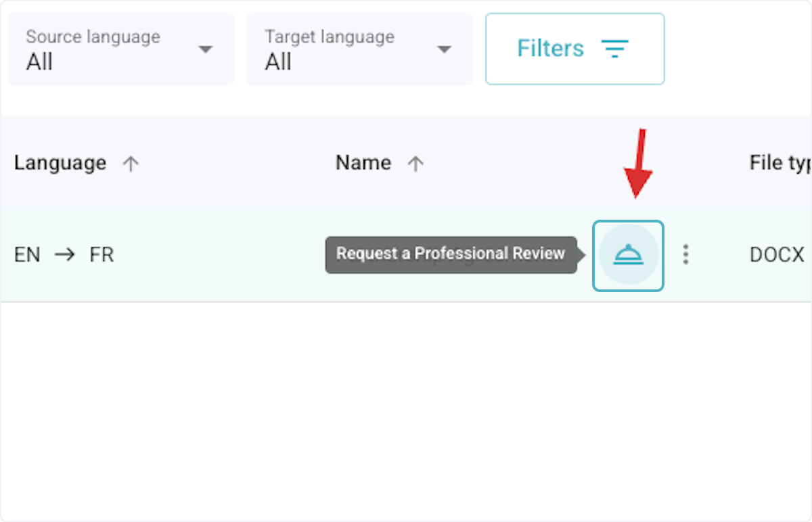
Task: Expand the Target language dropdown arrow
Action: 444,49
